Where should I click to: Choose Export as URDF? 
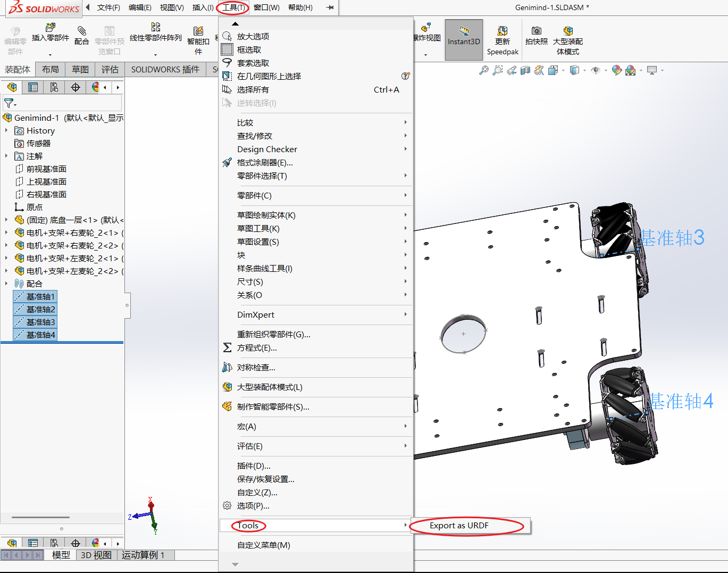tap(459, 525)
